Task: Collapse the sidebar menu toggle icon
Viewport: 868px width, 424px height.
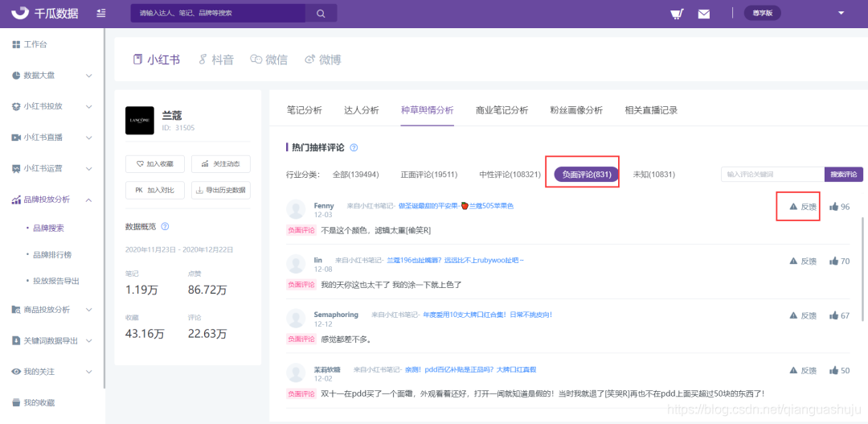Action: click(x=101, y=14)
